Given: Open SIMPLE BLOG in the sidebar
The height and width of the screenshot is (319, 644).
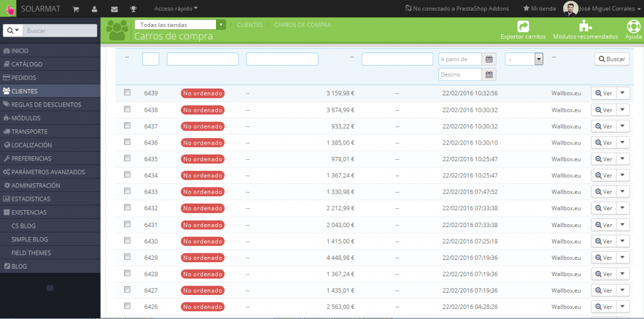Looking at the screenshot, I should point(50,239).
